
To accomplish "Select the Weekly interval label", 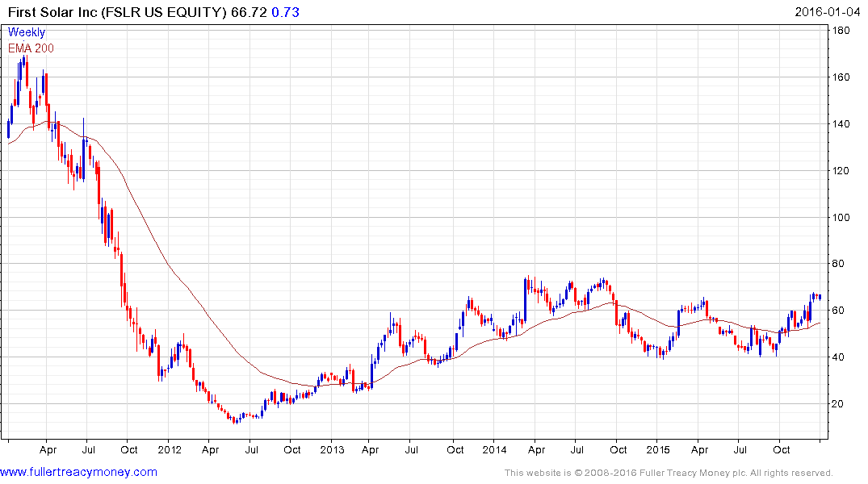I will click(26, 32).
